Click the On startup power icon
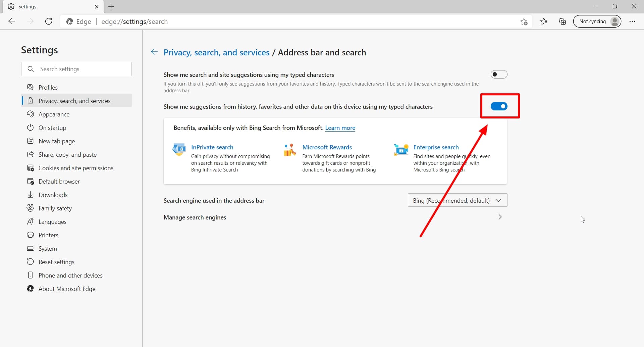Viewport: 644px width, 347px height. click(31, 128)
